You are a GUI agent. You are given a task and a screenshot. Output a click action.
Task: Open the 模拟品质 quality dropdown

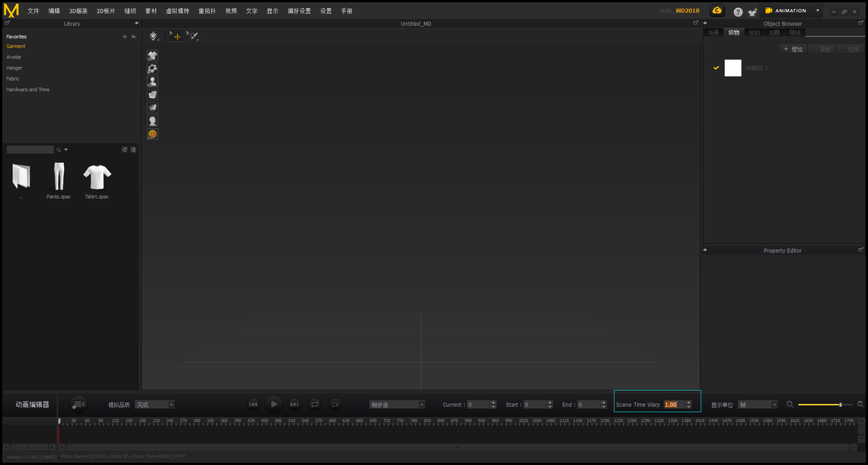(155, 405)
